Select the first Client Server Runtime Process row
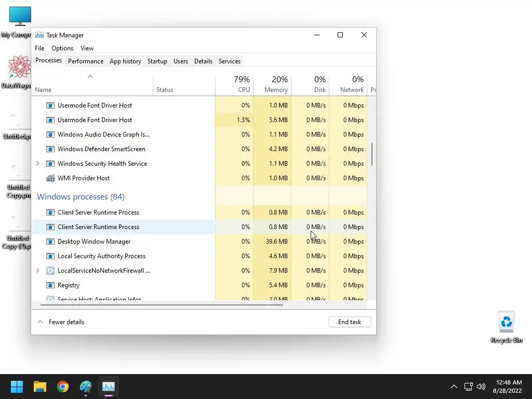The height and width of the screenshot is (399, 532). point(199,212)
